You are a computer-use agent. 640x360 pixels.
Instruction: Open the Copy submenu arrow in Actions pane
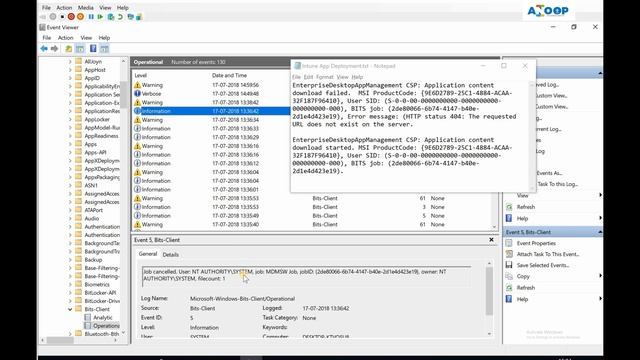tap(600, 276)
